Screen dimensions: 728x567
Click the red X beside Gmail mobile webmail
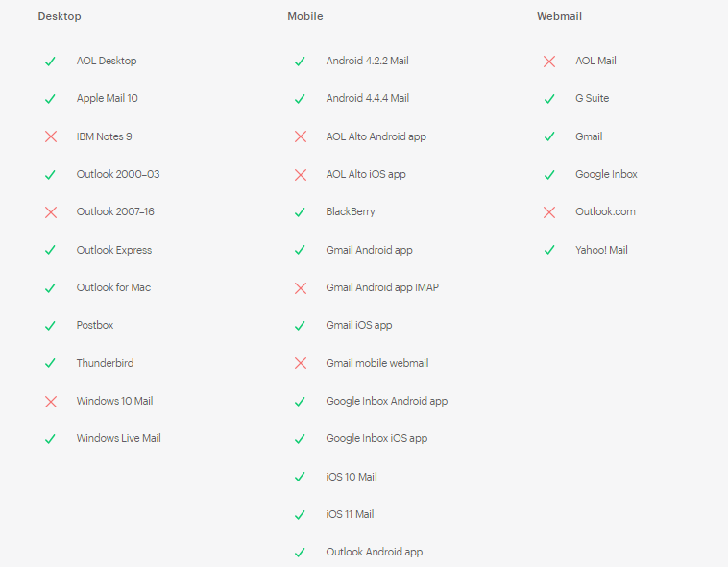click(x=300, y=363)
